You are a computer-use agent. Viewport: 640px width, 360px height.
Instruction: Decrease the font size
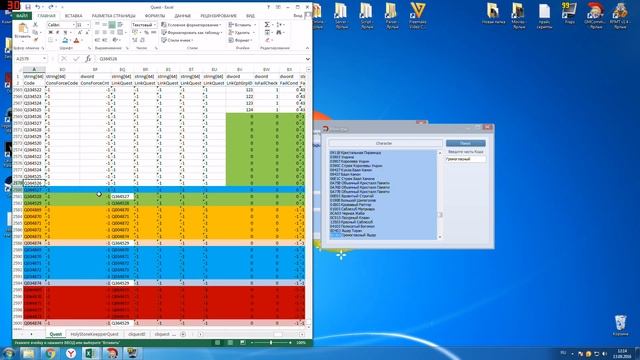click(87, 32)
